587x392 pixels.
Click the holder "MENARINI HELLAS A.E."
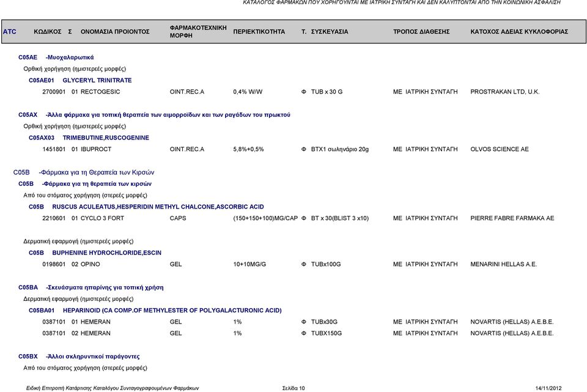(503, 264)
